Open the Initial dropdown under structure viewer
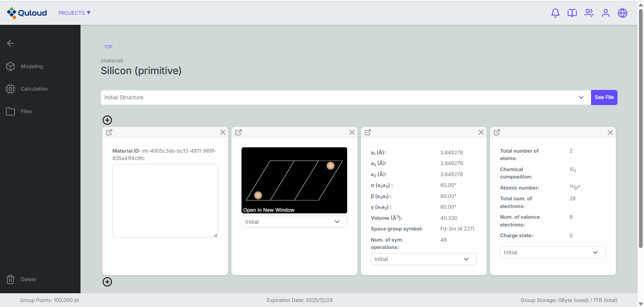Viewport: 644px width, 307px height. pyautogui.click(x=294, y=222)
